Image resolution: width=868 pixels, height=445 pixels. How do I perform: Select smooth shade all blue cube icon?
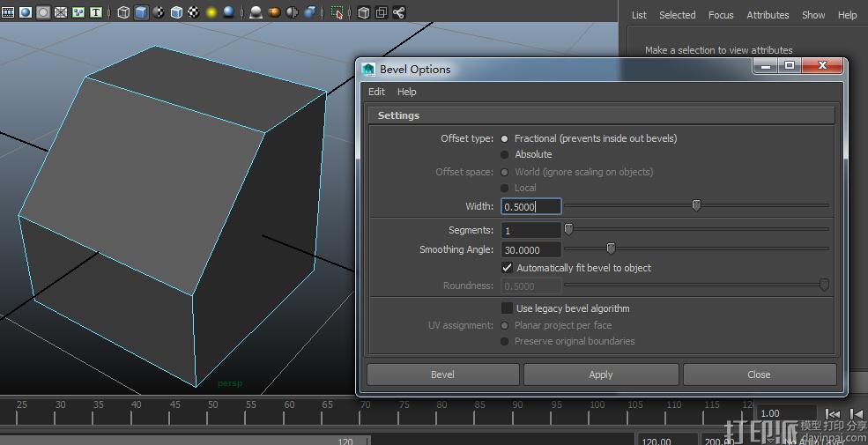coord(142,12)
